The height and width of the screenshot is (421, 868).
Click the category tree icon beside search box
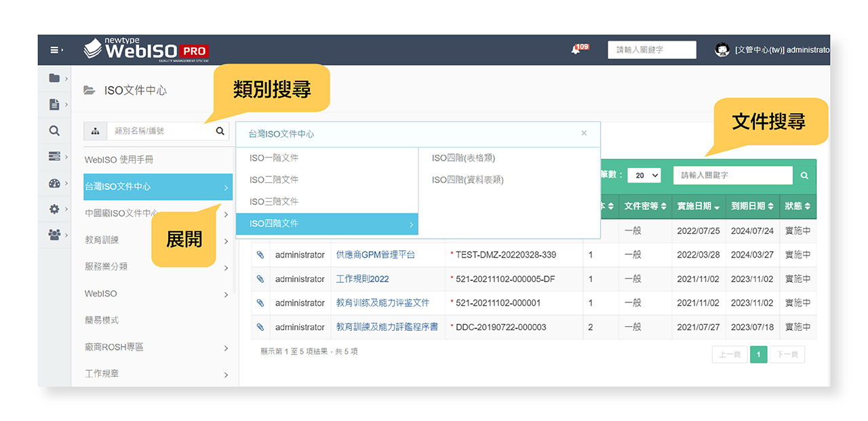(95, 132)
